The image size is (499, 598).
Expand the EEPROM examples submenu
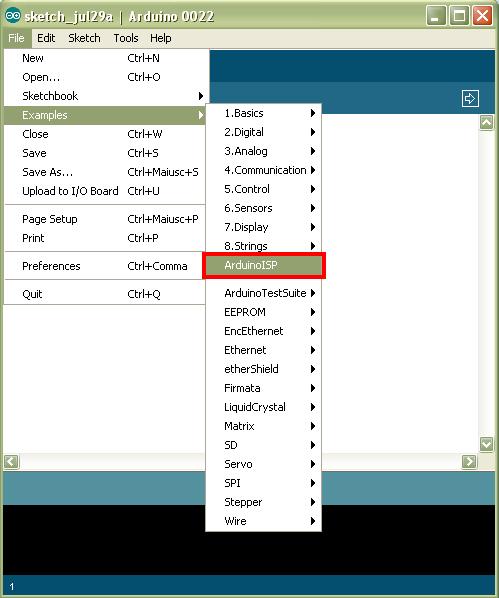coord(264,312)
